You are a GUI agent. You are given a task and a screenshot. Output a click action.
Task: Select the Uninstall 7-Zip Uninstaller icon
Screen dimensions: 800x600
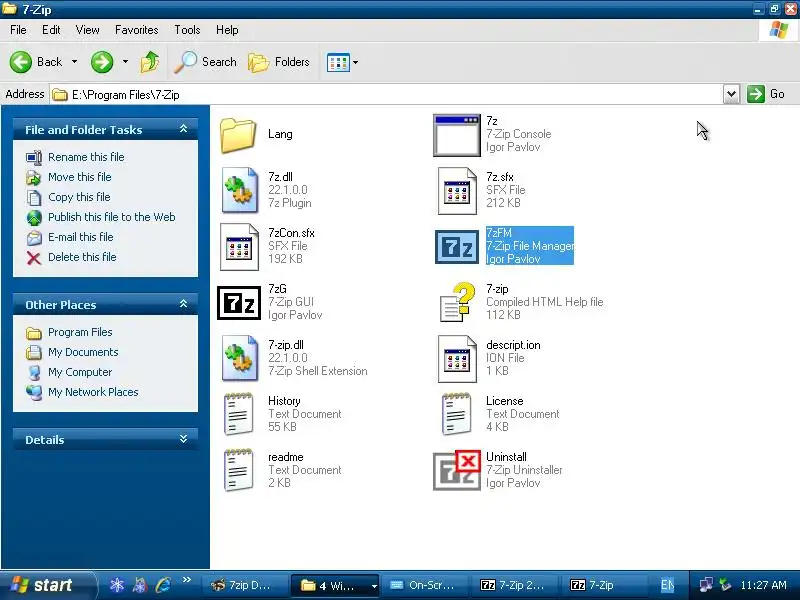(457, 470)
